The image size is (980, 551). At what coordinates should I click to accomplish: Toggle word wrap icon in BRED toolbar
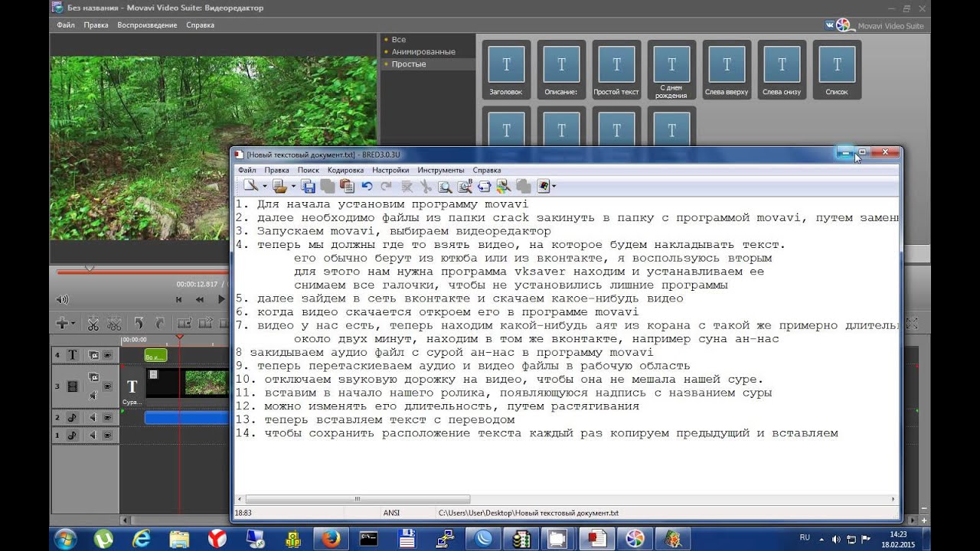click(x=484, y=186)
